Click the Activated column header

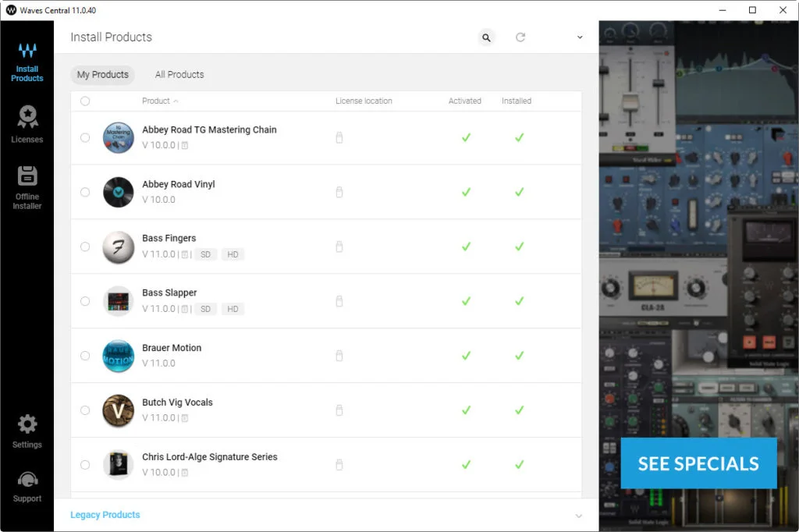coord(465,101)
